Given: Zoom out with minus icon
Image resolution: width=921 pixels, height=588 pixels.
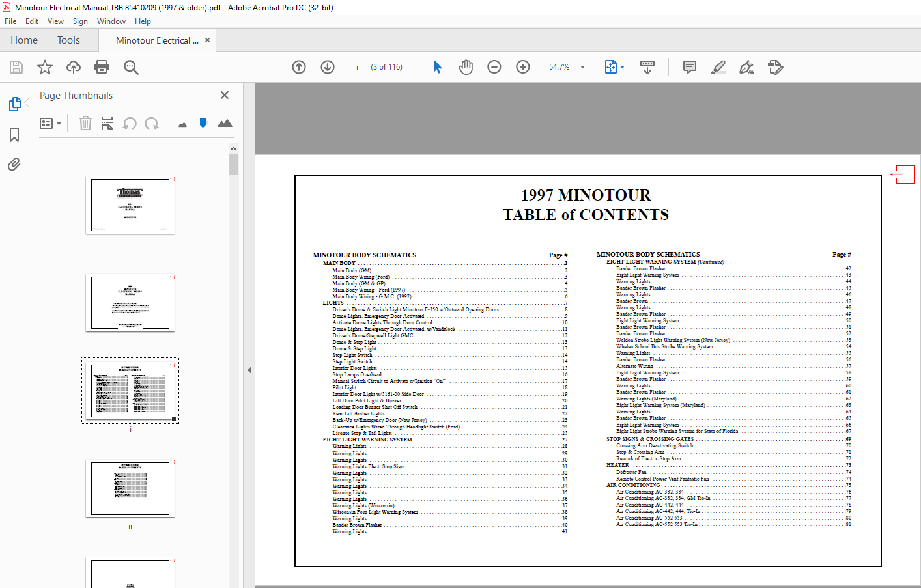Looking at the screenshot, I should 494,67.
